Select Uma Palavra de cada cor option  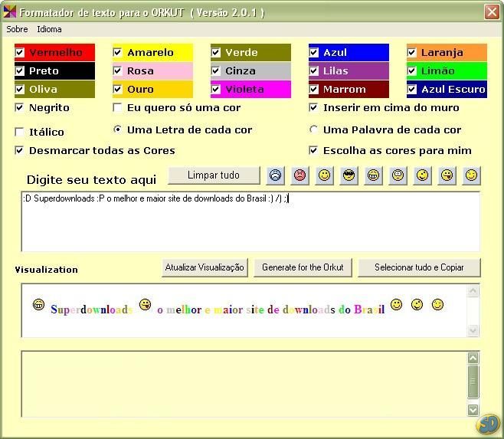[x=313, y=129]
